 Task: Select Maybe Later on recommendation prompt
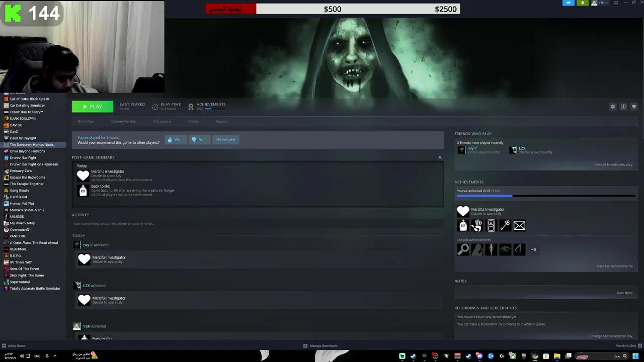pos(225,139)
